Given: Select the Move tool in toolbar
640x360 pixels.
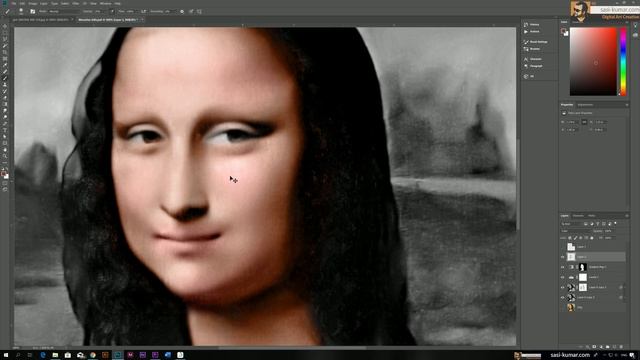Looking at the screenshot, I should pos(5,26).
